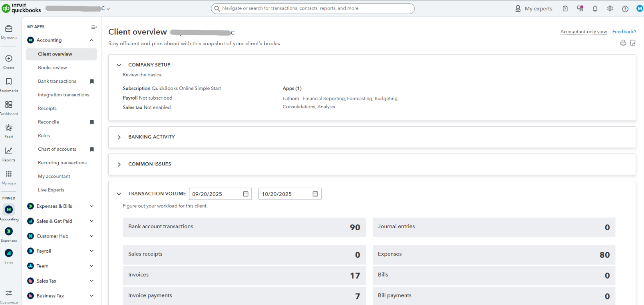Expand the Sales & Get Paid group
The height and width of the screenshot is (305, 644).
[x=91, y=221]
